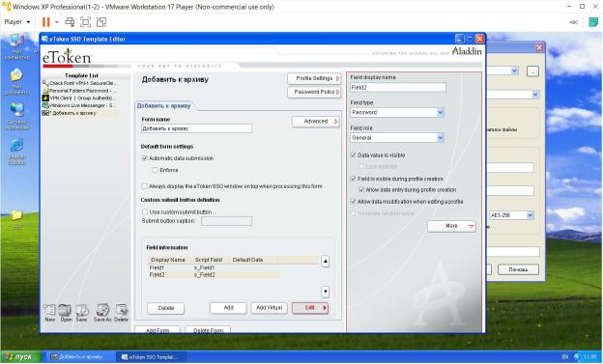
Task: Toggle Allow data modification when editing profile
Action: pyautogui.click(x=353, y=202)
